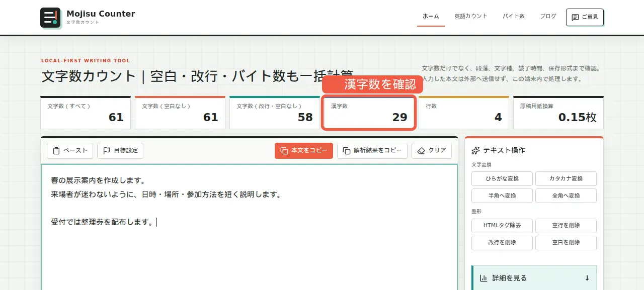644x290 pixels.
Task: Open the ブログ link in navigation
Action: pyautogui.click(x=548, y=16)
